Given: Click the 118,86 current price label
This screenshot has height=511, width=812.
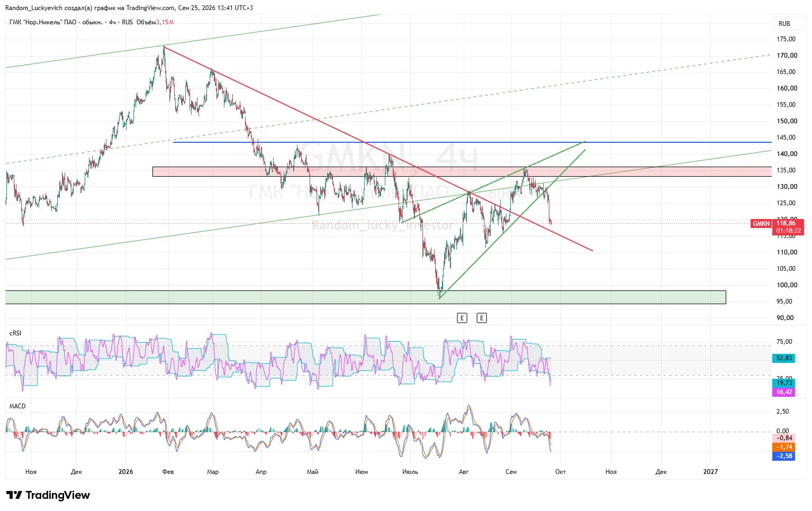Looking at the screenshot, I should [786, 223].
